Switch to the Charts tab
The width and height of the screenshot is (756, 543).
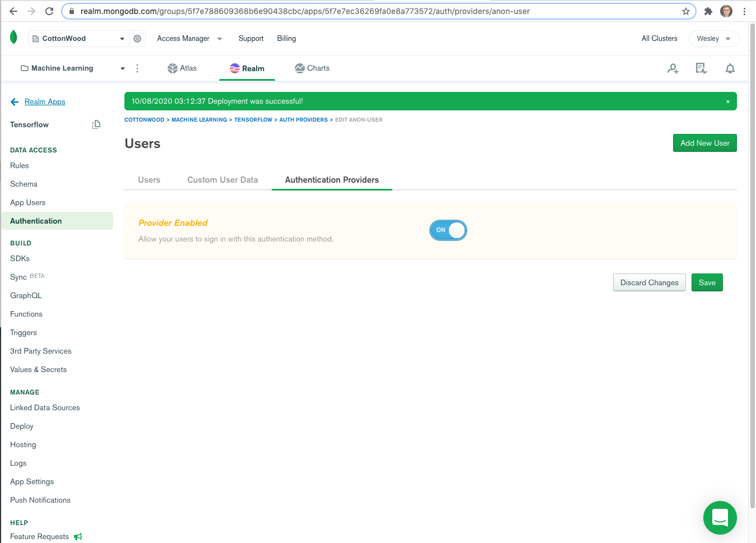(312, 68)
